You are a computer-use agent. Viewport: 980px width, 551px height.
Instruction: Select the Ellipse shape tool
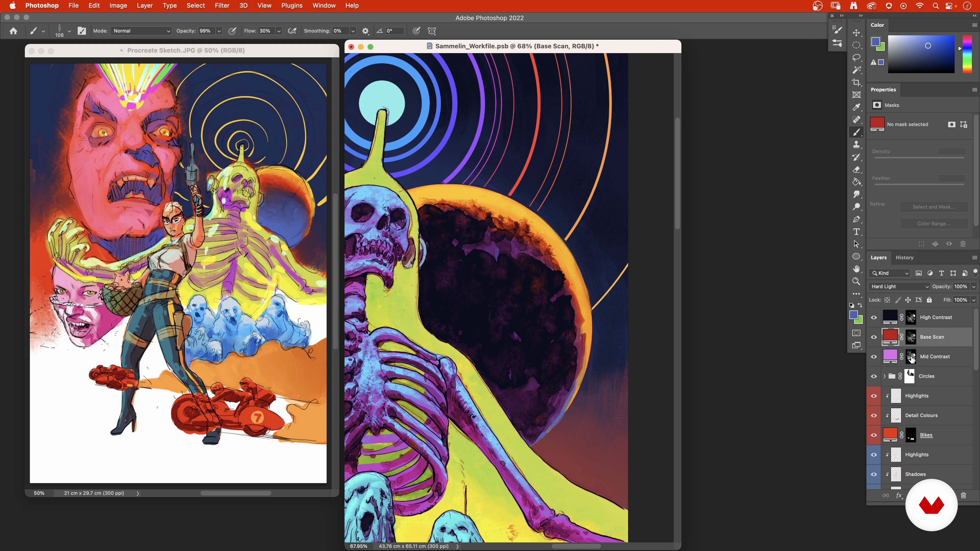pyautogui.click(x=856, y=257)
